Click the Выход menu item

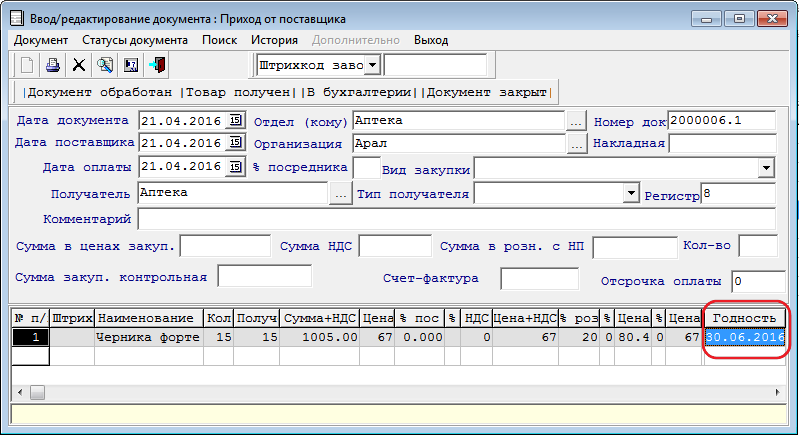point(431,40)
